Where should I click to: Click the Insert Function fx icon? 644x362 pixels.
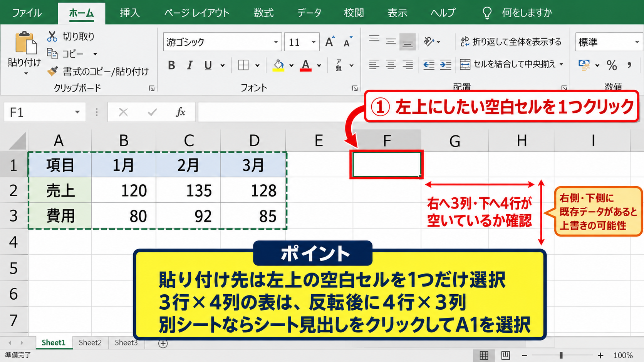(x=181, y=112)
